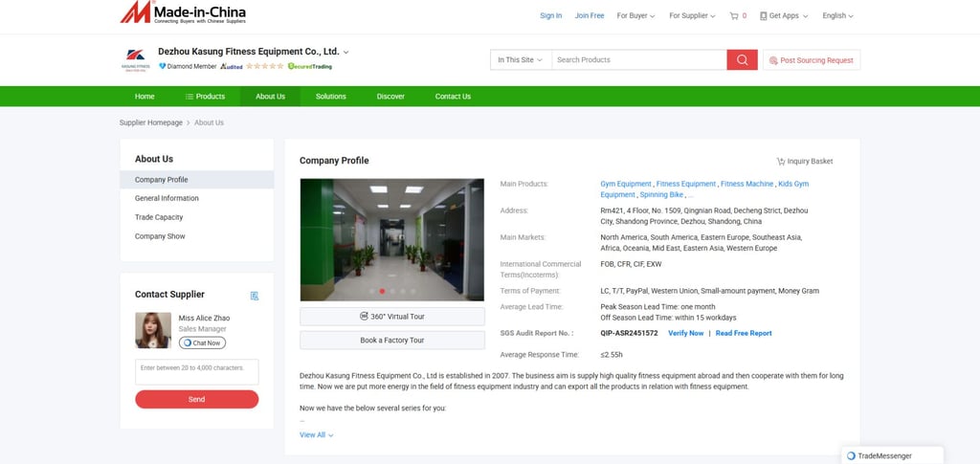
Task: Open the Inquiry Basket icon
Action: click(781, 161)
